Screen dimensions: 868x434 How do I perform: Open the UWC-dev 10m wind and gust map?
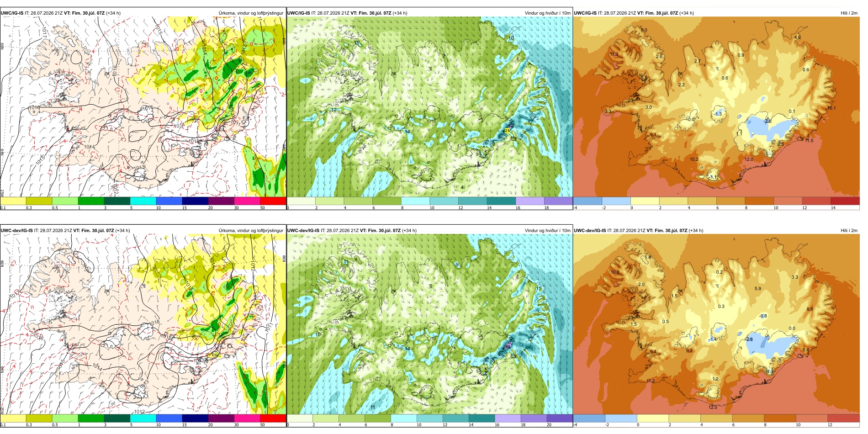(429, 324)
